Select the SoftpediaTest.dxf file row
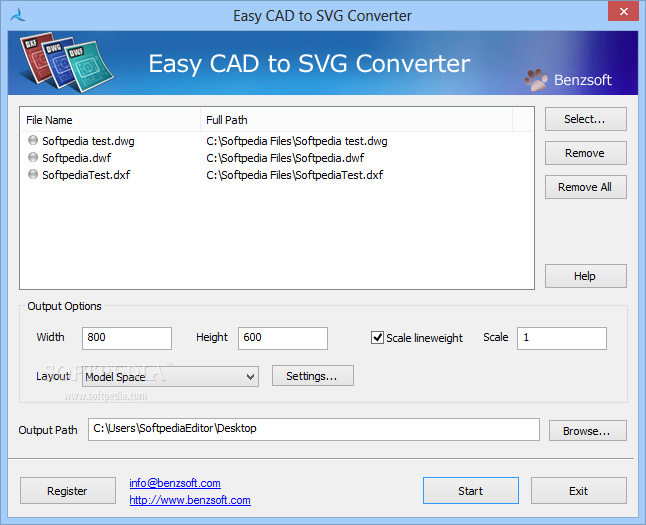The width and height of the screenshot is (646, 525). click(276, 175)
